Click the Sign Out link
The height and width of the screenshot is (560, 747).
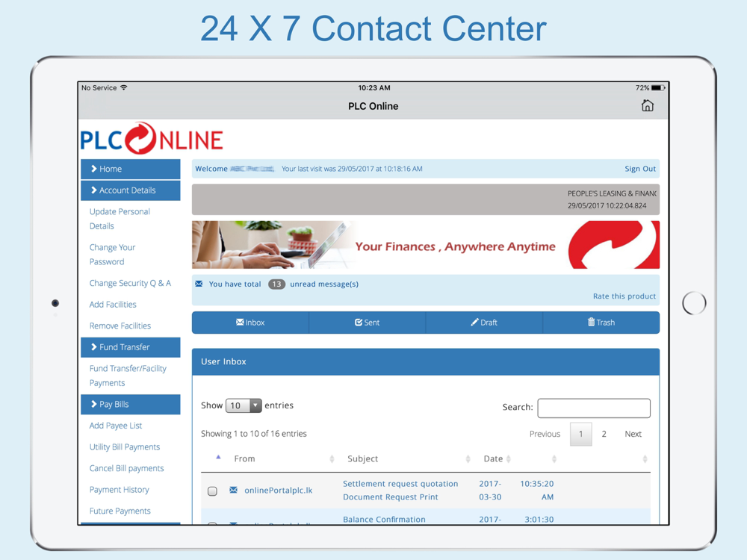[x=640, y=169]
